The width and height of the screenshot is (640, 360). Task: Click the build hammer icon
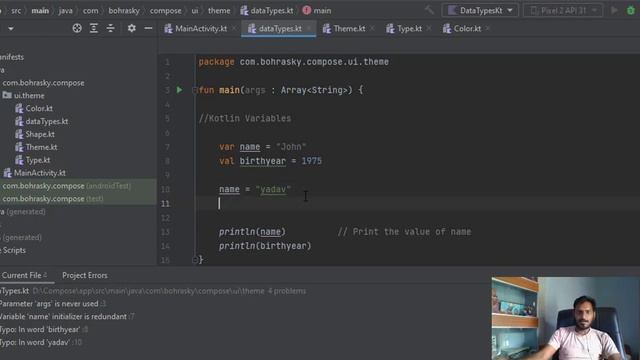click(429, 10)
